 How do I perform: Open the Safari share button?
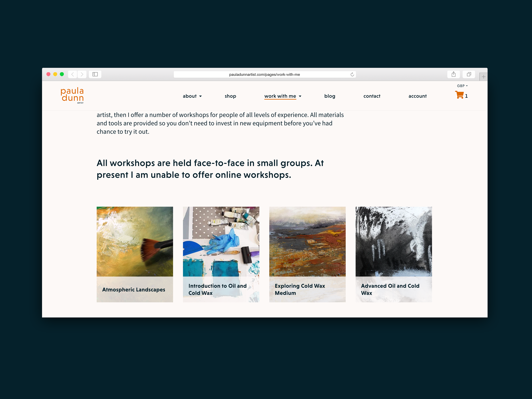(x=453, y=74)
